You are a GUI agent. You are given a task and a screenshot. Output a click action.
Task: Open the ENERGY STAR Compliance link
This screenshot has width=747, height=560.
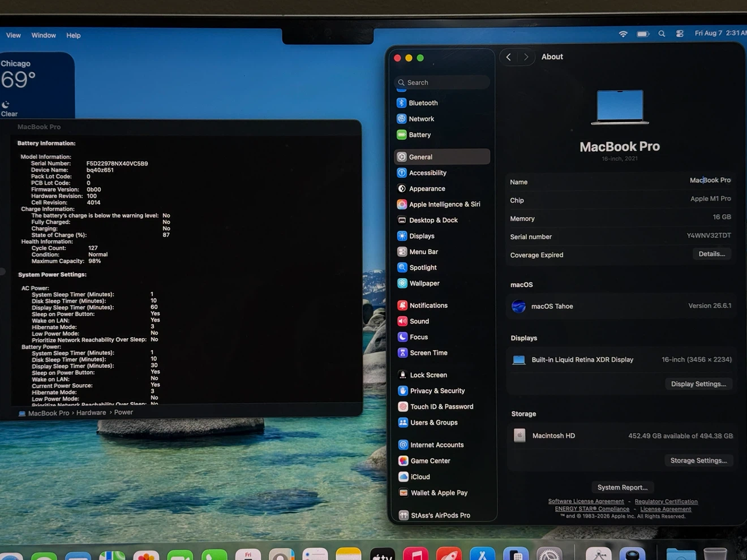point(592,509)
